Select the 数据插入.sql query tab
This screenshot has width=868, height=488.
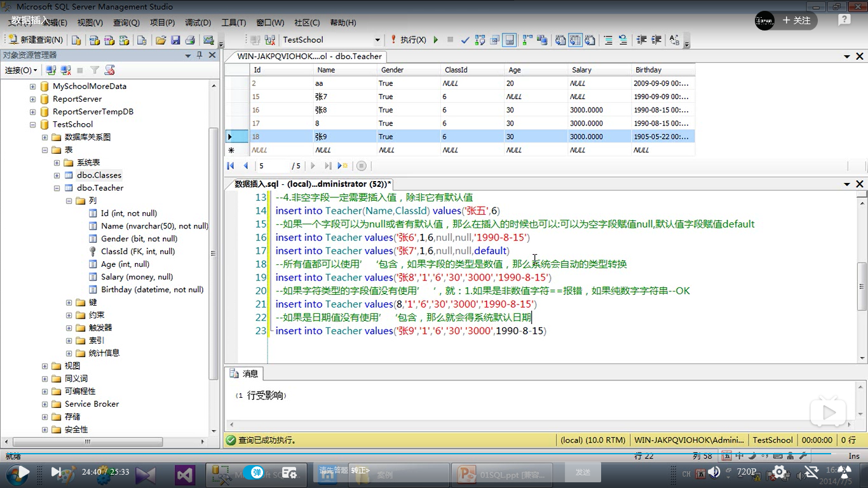pos(313,184)
